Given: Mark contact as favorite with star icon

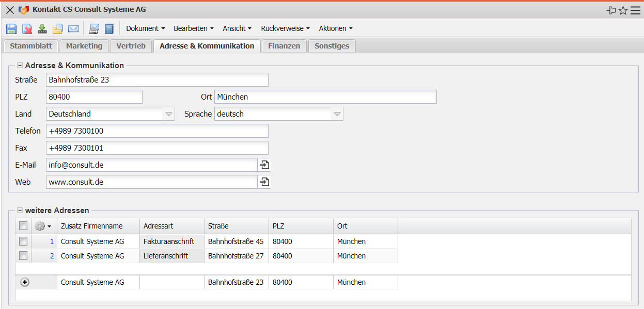Looking at the screenshot, I should tap(623, 10).
